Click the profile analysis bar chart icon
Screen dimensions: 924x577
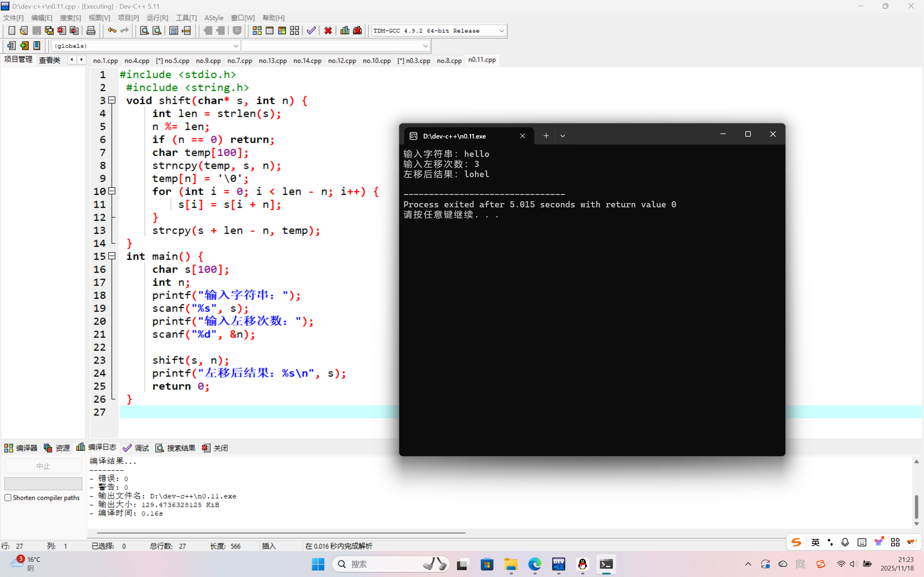344,31
